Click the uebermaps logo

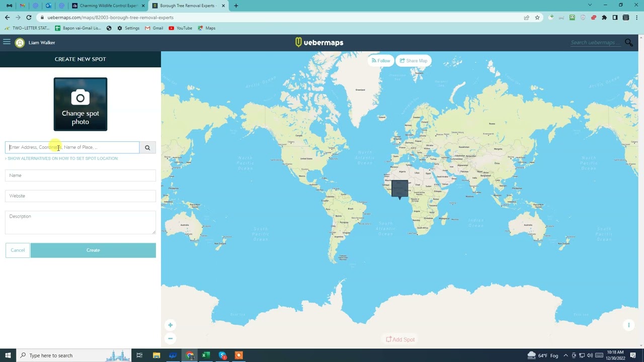pos(319,43)
